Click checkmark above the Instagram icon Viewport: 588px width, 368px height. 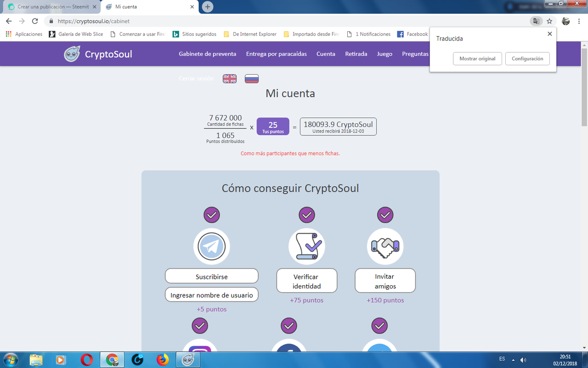(x=200, y=326)
